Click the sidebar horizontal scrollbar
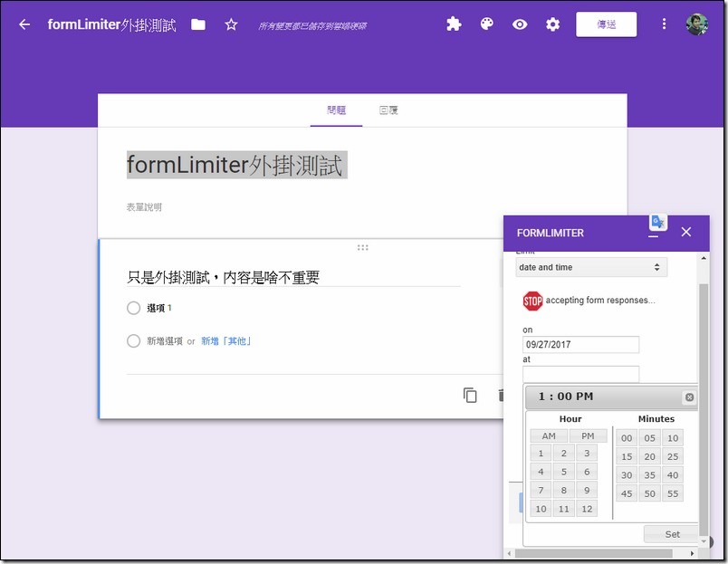The width and height of the screenshot is (728, 564). point(593,553)
